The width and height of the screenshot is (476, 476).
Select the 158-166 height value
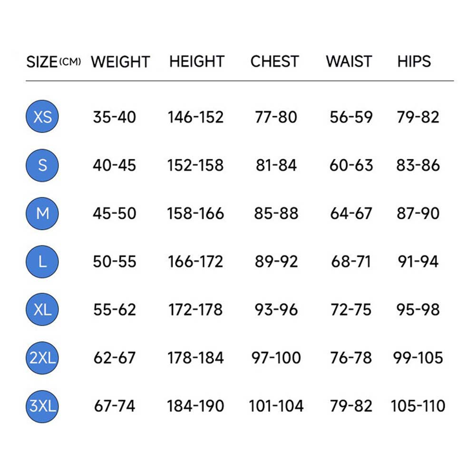click(195, 214)
